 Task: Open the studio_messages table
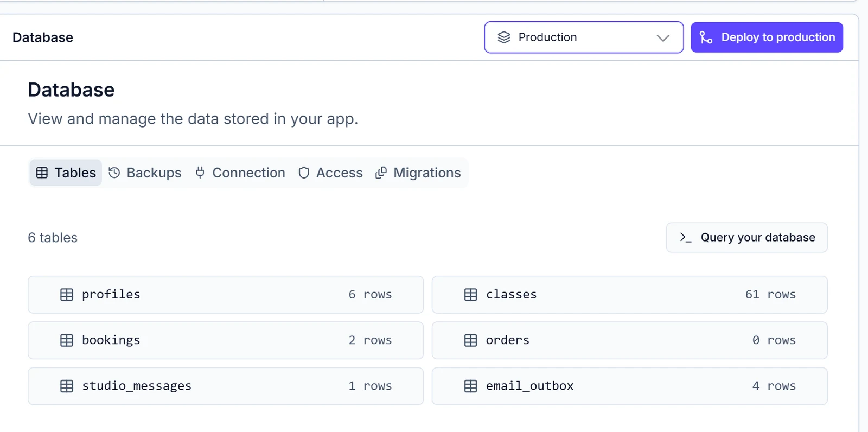(226, 386)
